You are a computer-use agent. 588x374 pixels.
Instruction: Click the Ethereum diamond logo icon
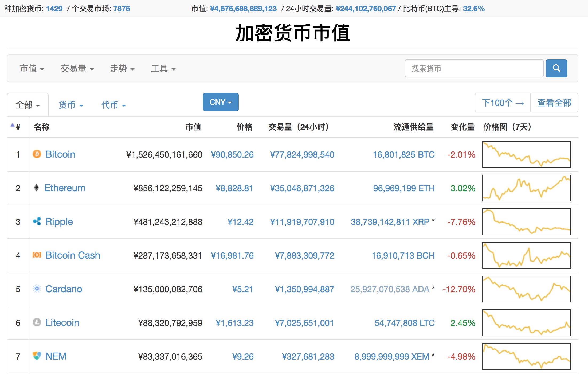(x=37, y=188)
